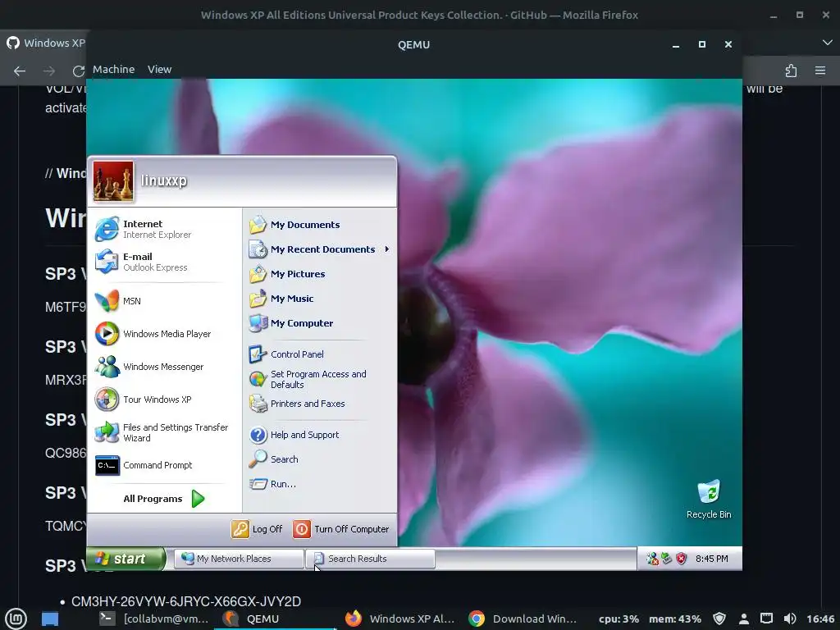Click the CM3HY-26VYW-6JRYC-X66GX-JVY2D key text
The image size is (840, 630).
(186, 601)
